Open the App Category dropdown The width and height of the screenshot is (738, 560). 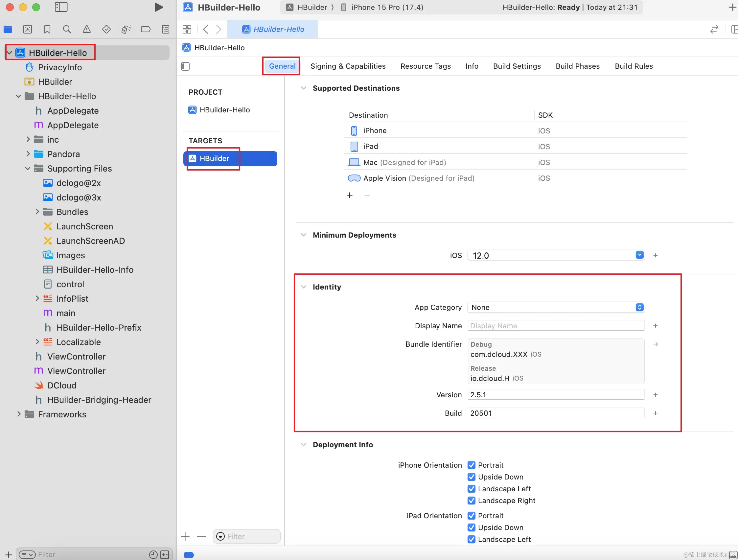[556, 307]
